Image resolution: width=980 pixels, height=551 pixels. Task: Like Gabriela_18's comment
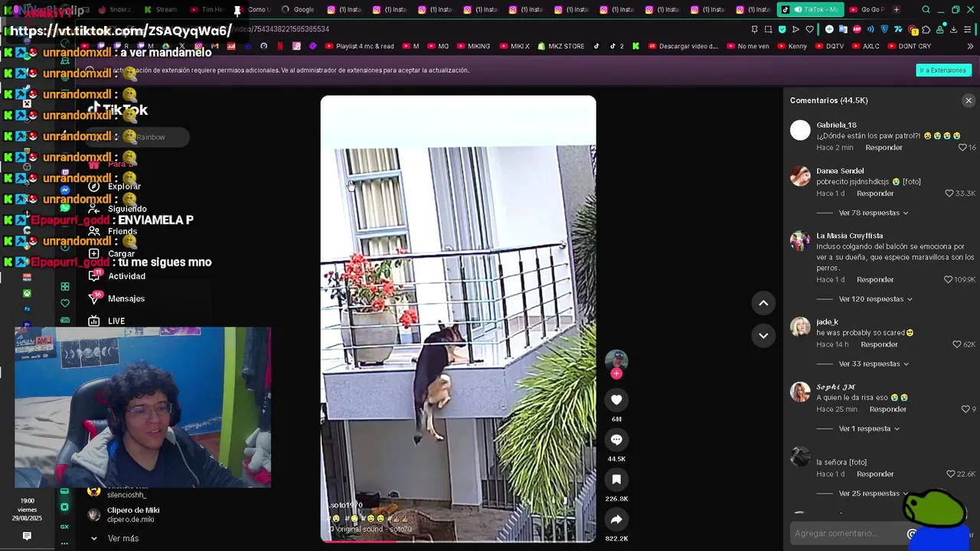[x=963, y=148]
